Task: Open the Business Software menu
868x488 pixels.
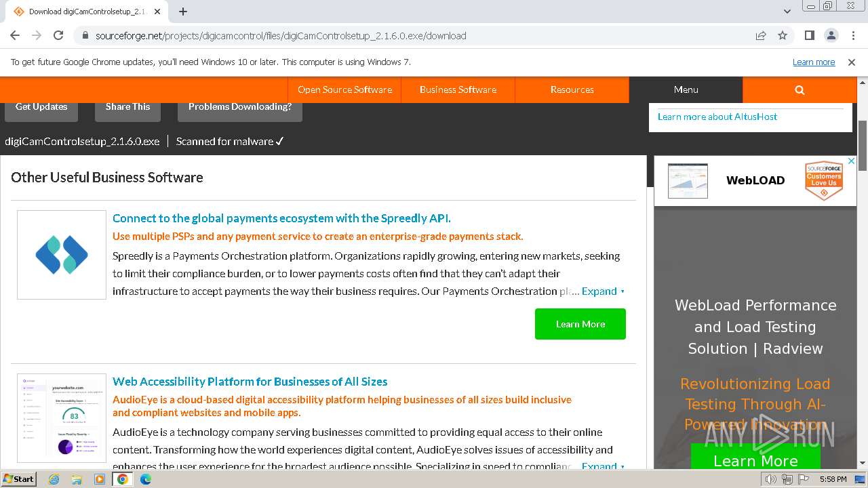Action: tap(458, 89)
